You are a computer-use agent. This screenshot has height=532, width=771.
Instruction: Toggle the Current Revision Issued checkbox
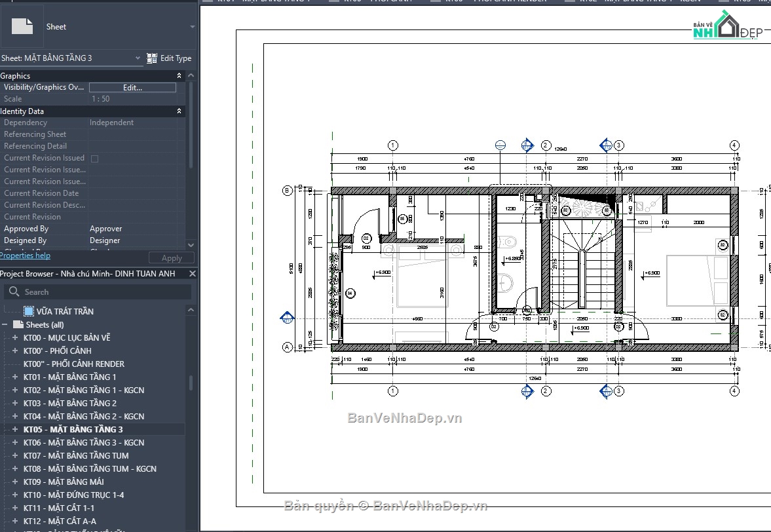(x=95, y=159)
